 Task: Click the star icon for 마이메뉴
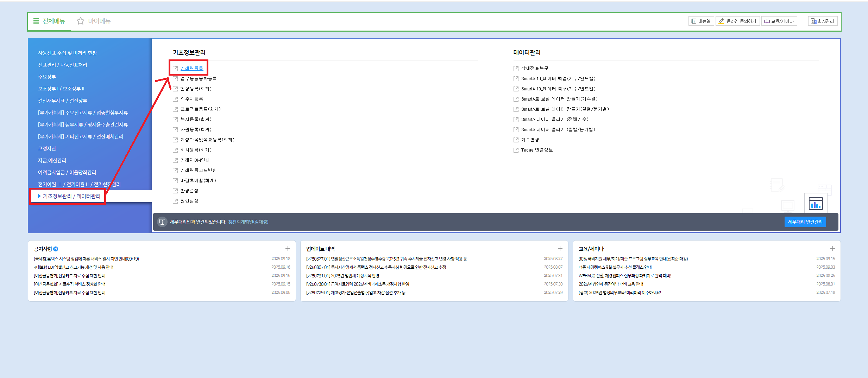point(81,21)
